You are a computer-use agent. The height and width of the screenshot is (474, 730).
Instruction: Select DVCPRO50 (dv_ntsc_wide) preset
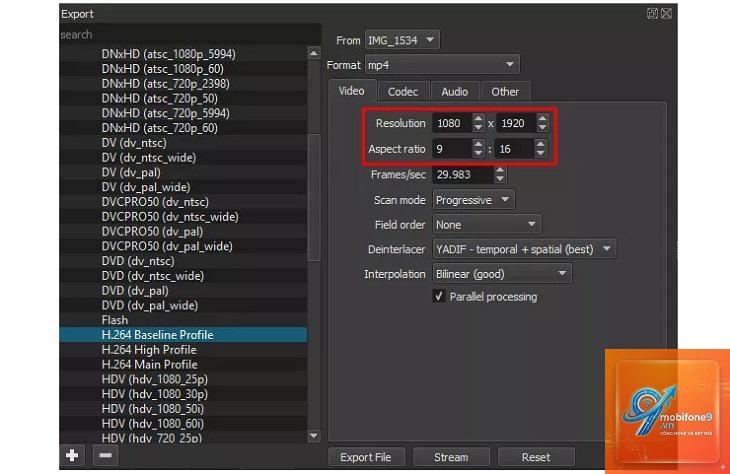pos(183,217)
